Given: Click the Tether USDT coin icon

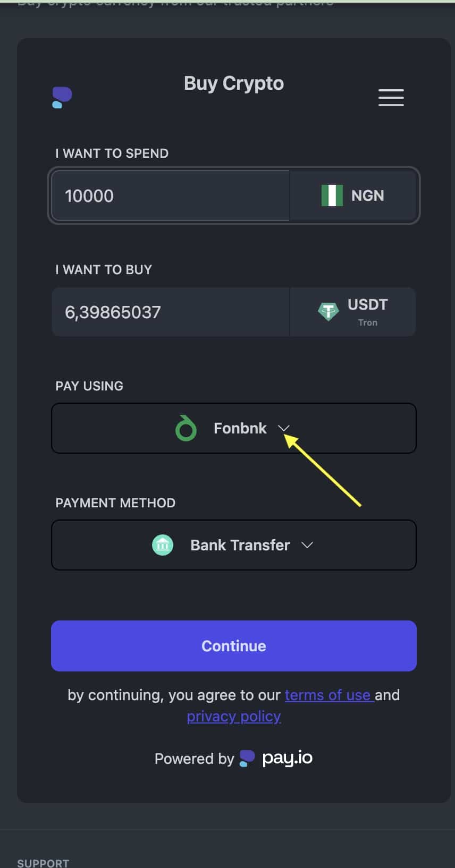Looking at the screenshot, I should point(328,311).
